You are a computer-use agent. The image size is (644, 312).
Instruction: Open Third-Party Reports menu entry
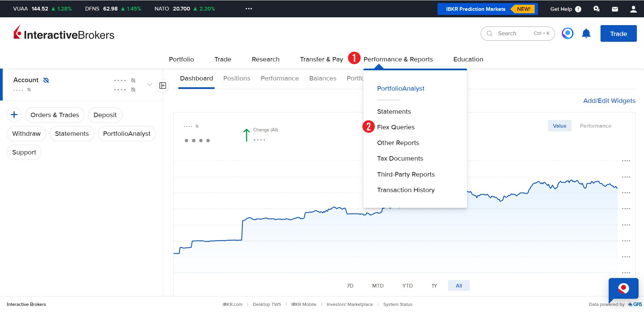(x=406, y=175)
